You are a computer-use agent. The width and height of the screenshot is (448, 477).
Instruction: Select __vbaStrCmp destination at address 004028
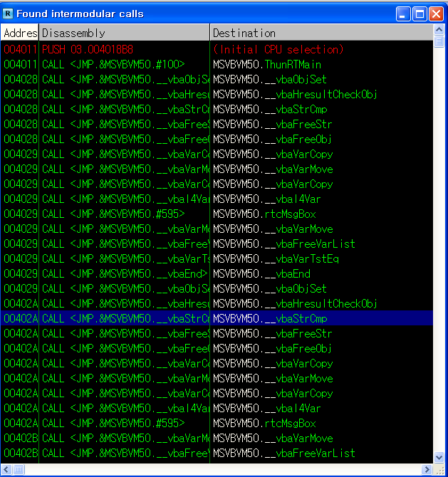point(270,109)
